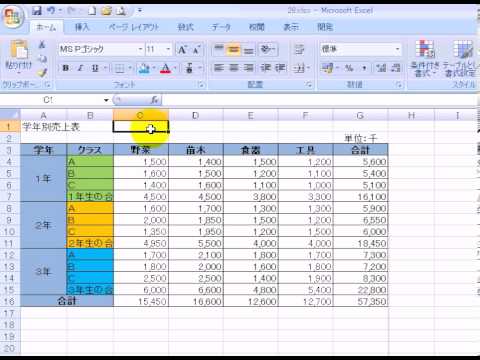The image size is (480, 360).
Task: Toggle center text alignment
Action: [x=233, y=68]
